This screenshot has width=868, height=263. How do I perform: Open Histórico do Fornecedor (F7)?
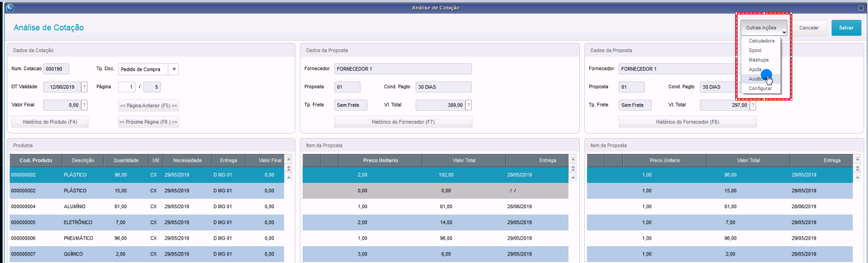(403, 122)
